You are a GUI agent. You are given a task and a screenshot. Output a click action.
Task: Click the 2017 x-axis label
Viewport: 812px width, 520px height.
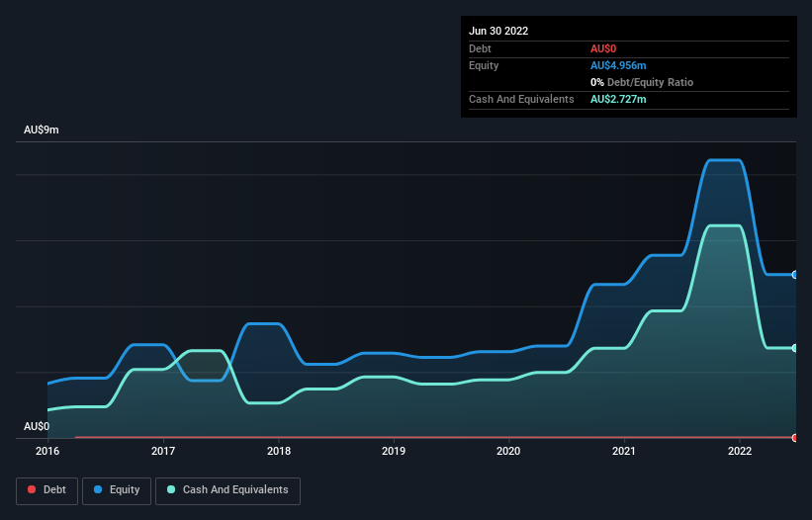click(x=163, y=451)
